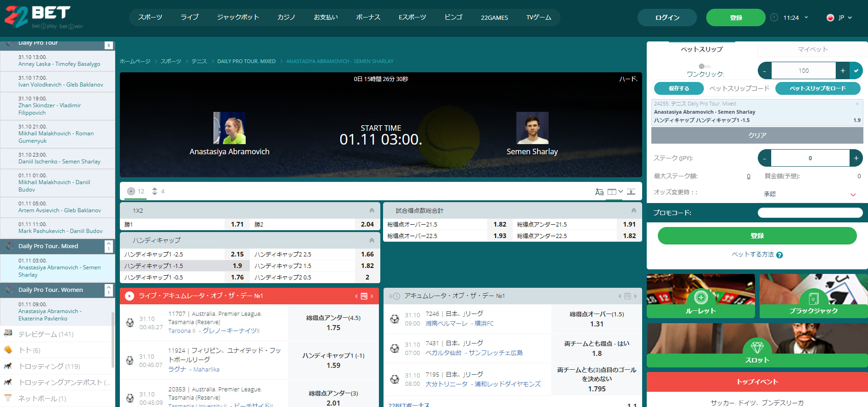Decrease the stake (JPY) amount
868x407 pixels.
pos(765,158)
